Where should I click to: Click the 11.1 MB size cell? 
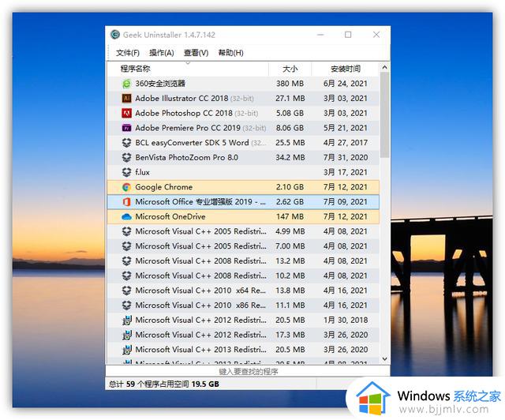290,306
